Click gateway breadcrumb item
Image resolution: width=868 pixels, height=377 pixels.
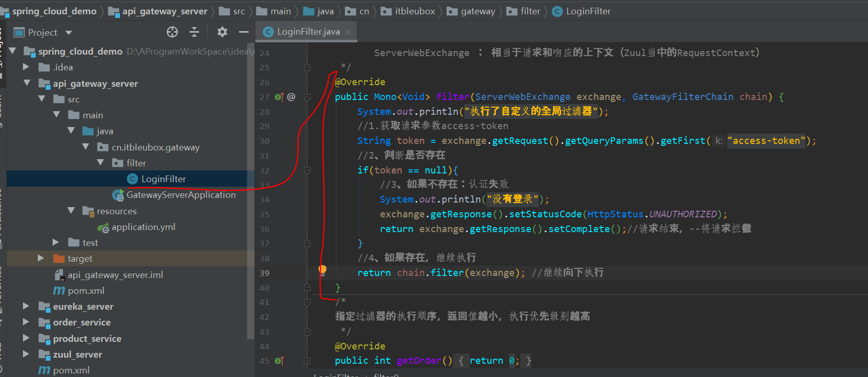tap(478, 11)
